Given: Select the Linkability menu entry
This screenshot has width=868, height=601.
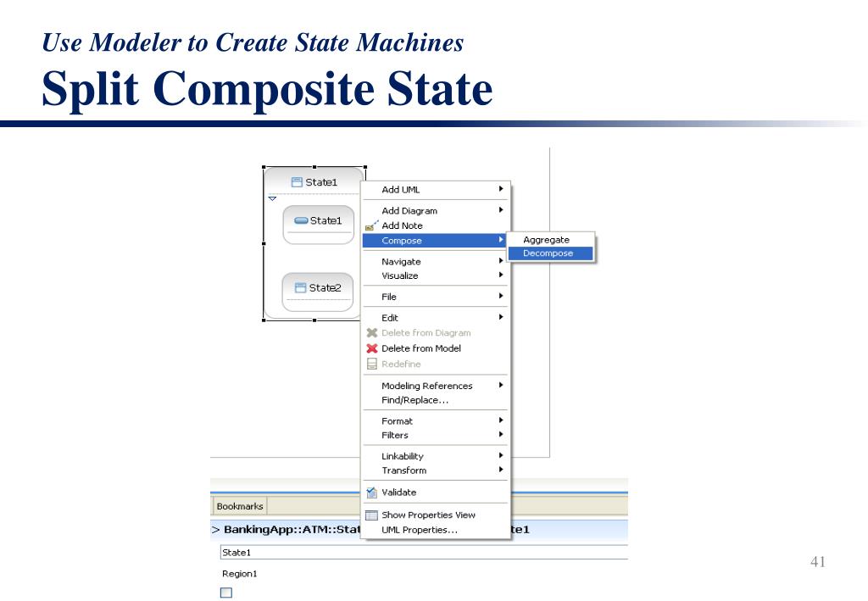Looking at the screenshot, I should click(x=435, y=456).
